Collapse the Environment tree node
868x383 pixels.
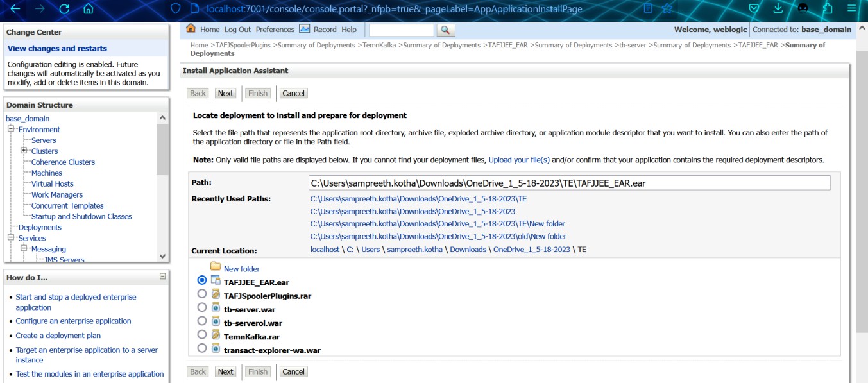[11, 130]
